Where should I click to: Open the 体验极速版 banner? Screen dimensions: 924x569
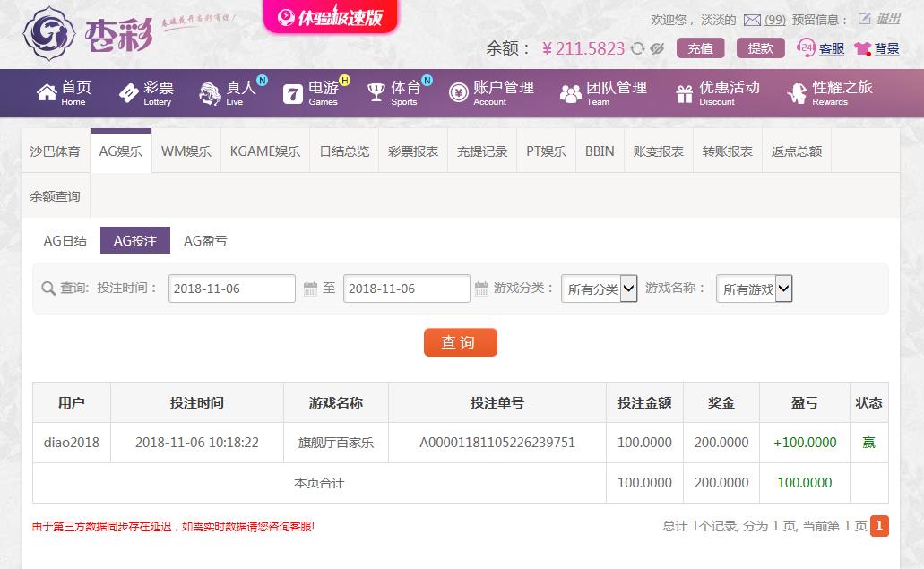point(332,16)
